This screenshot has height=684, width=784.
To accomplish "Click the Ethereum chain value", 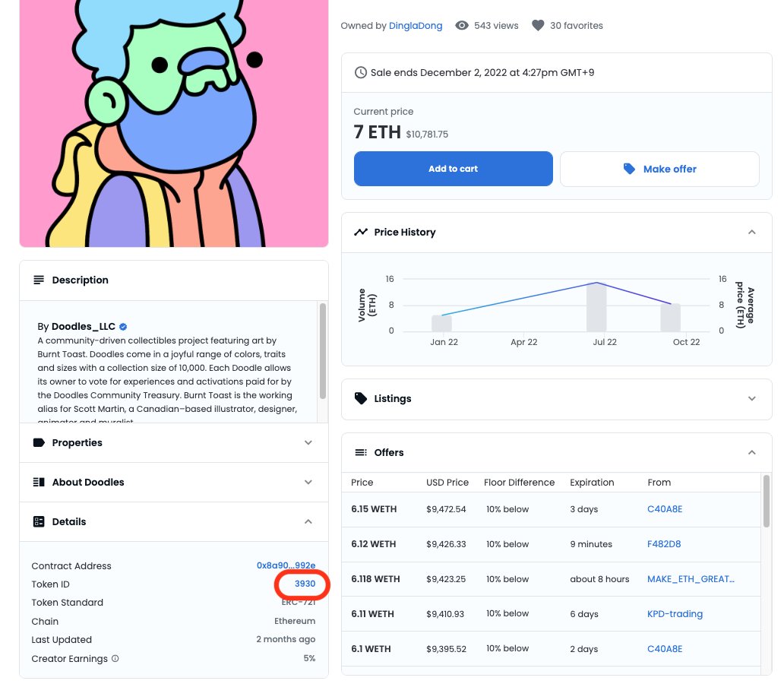I will point(295,621).
